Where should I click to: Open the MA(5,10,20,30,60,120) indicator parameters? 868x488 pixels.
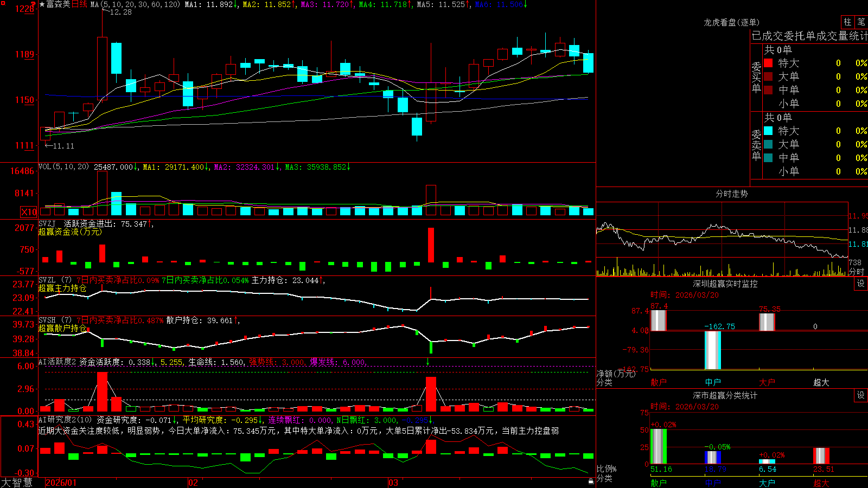[135, 4]
